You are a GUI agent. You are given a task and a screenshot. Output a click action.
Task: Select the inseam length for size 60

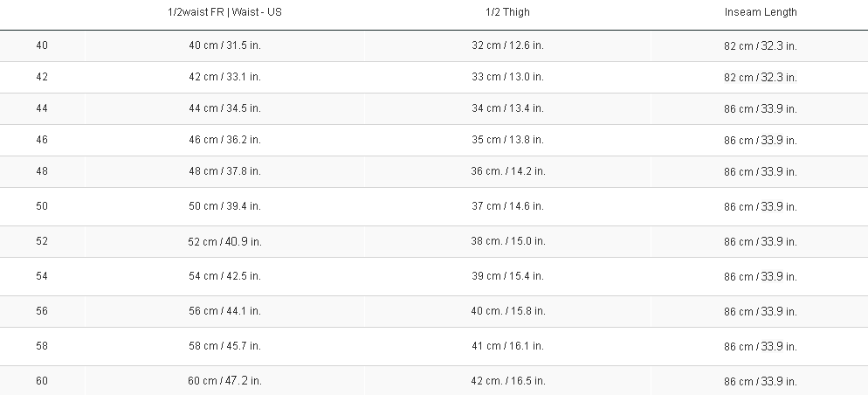[x=760, y=381]
